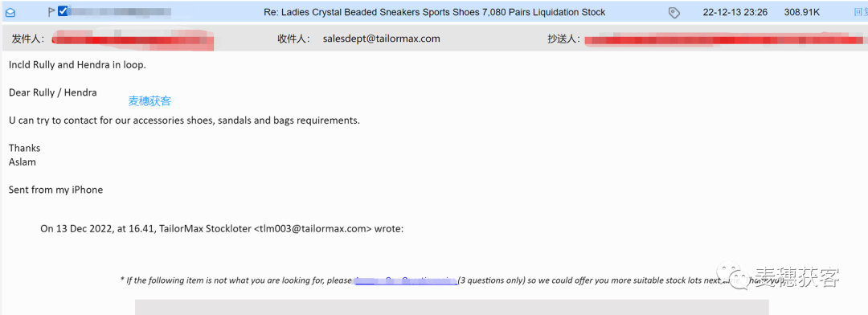Select the 22-12-13 23:26 date column entry
This screenshot has width=868, height=315.
pyautogui.click(x=735, y=12)
